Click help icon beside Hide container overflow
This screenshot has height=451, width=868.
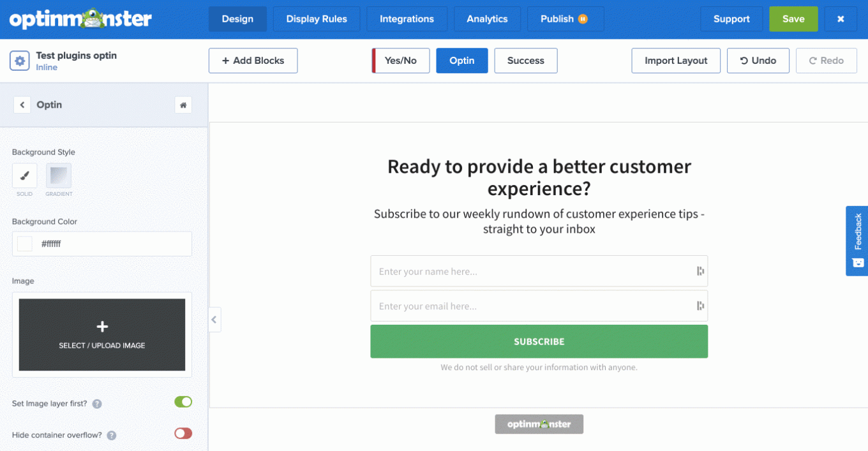pos(112,436)
